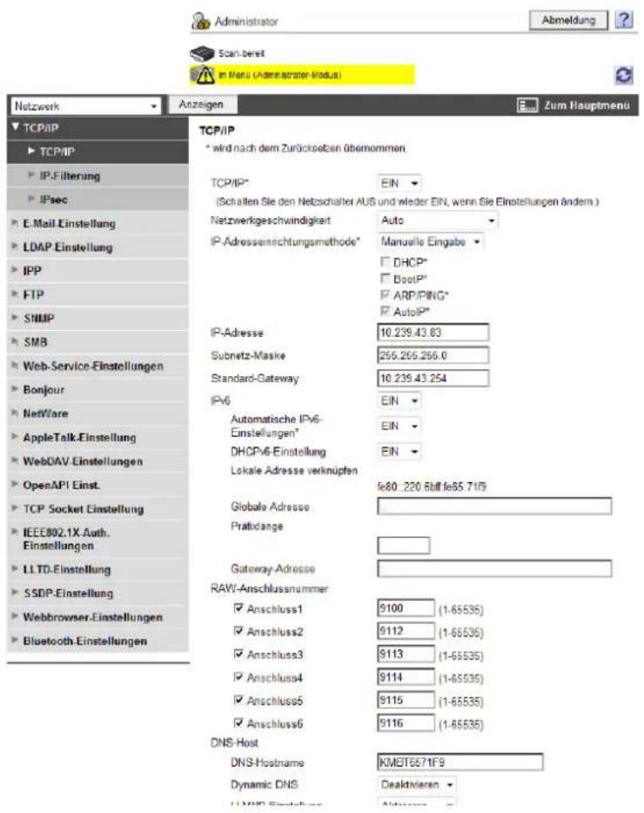Open NetWare in the sidebar
Viewport: 644px width, 813px height.
[x=97, y=413]
